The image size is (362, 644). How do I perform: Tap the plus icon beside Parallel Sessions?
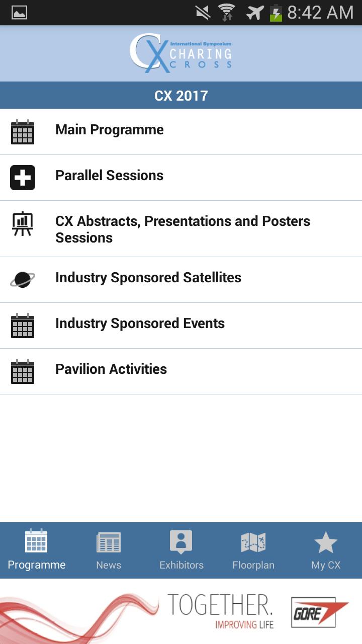pyautogui.click(x=23, y=178)
